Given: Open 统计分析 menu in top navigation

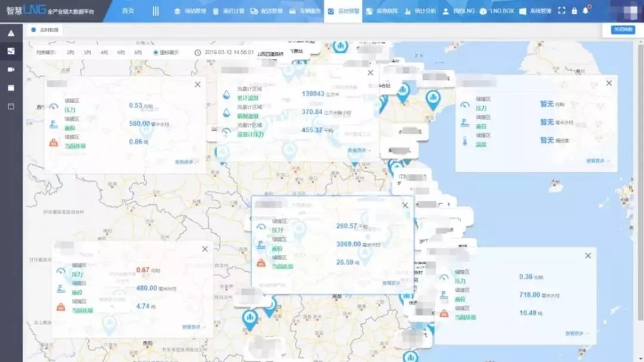Looking at the screenshot, I should pyautogui.click(x=420, y=11).
